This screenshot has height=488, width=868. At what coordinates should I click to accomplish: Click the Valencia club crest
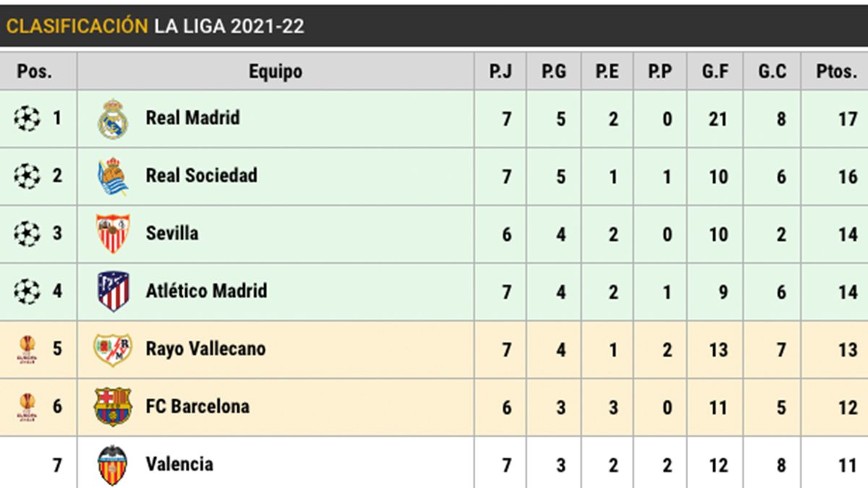113,464
